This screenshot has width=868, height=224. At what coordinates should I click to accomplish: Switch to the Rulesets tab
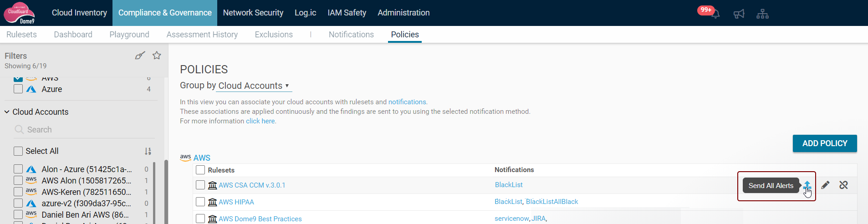pyautogui.click(x=21, y=35)
